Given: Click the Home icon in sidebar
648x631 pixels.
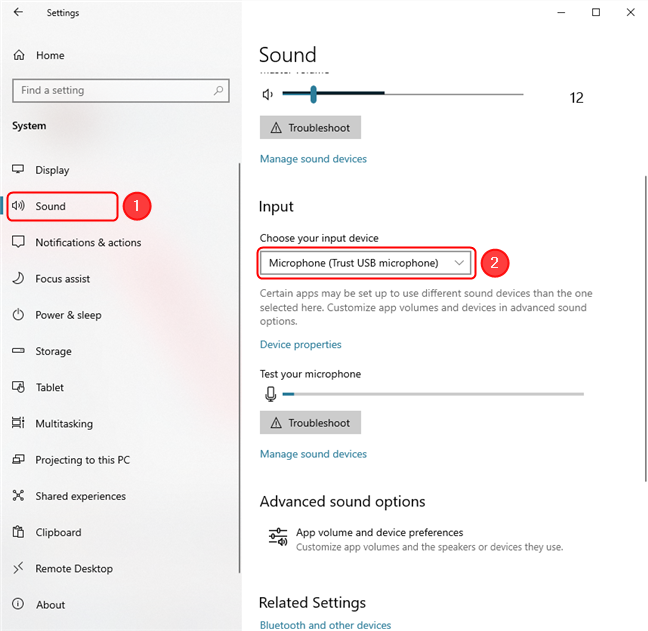Looking at the screenshot, I should [x=19, y=55].
